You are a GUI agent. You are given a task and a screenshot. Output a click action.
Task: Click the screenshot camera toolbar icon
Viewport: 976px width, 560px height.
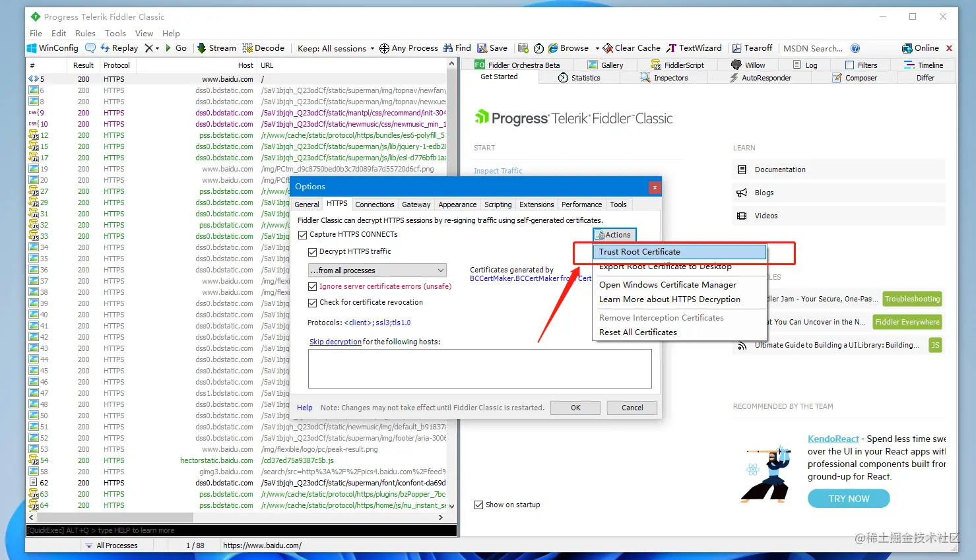coord(523,48)
